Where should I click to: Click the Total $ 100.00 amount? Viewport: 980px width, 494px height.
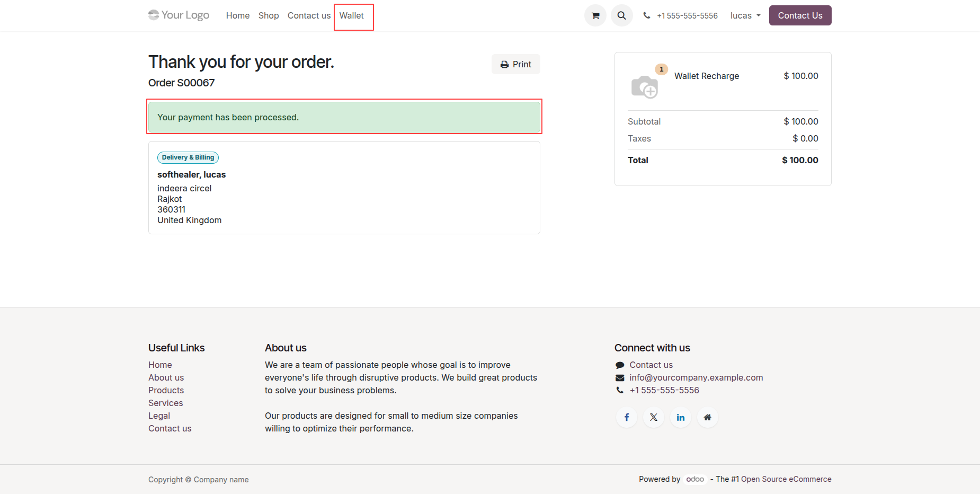tap(800, 160)
